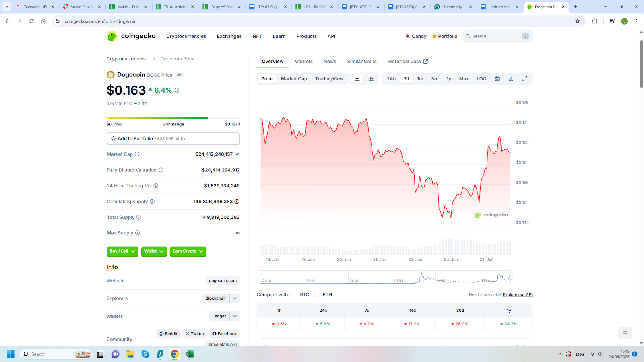
Task: Click the CoinGecko logo
Action: point(131,36)
